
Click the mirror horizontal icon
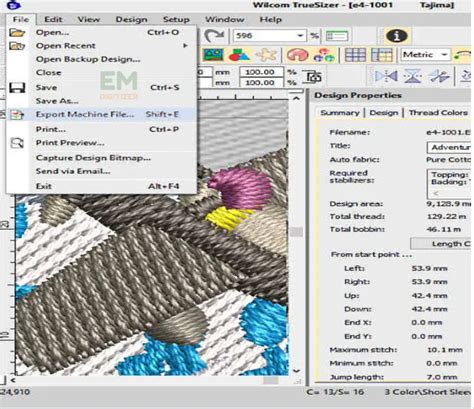coord(386,77)
